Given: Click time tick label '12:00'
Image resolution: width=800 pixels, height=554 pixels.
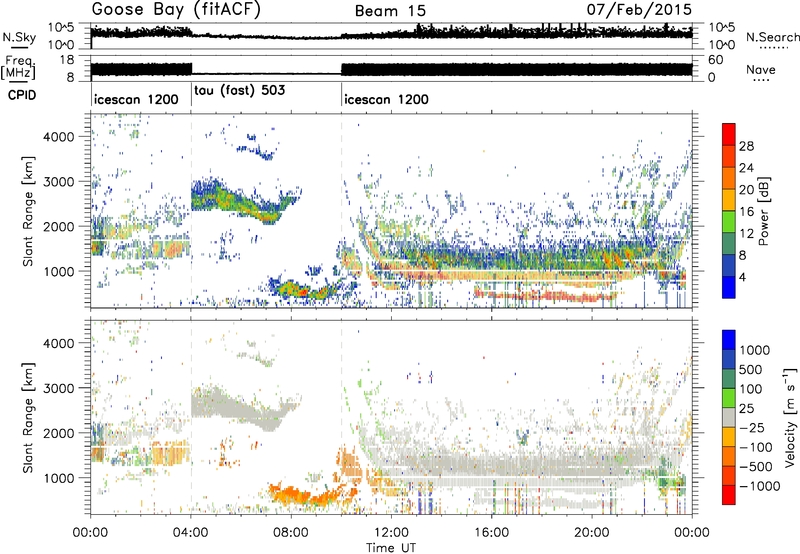Looking at the screenshot, I should pos(391,533).
